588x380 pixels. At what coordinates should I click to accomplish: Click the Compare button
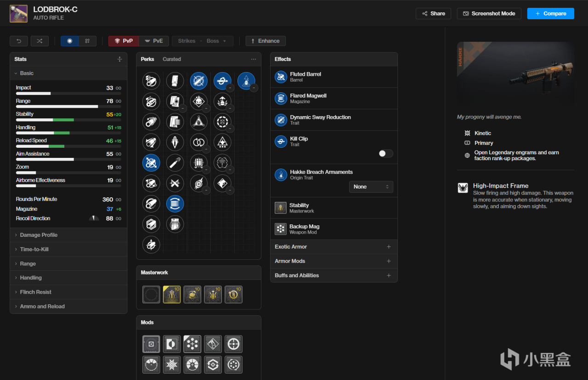[550, 14]
